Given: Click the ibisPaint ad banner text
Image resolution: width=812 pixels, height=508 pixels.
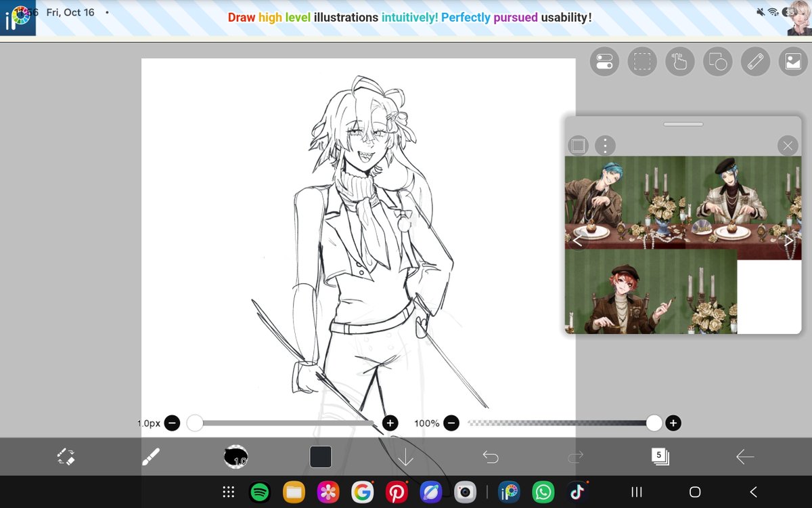Looking at the screenshot, I should (x=410, y=18).
